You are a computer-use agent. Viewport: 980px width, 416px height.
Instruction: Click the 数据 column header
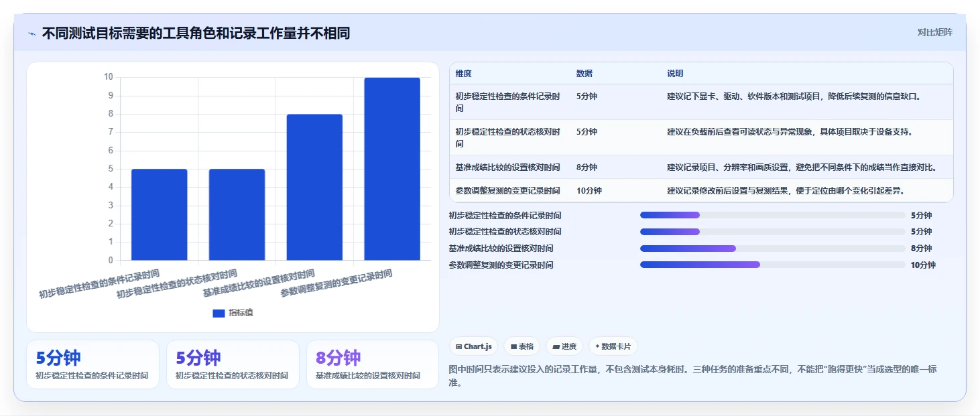coord(584,74)
